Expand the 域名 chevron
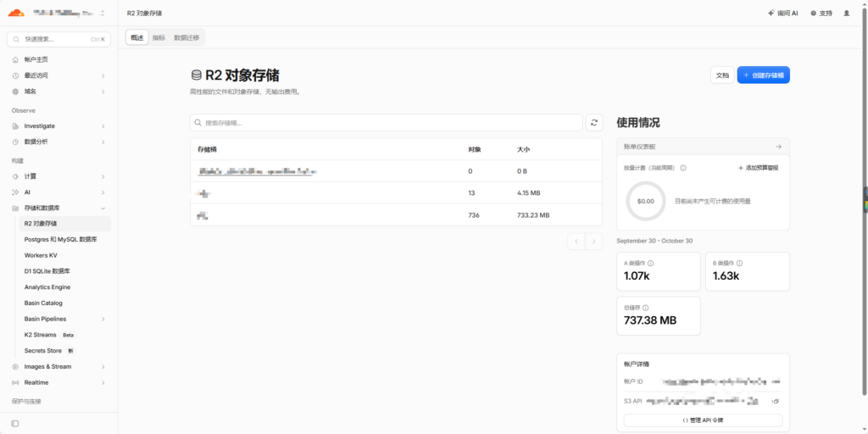This screenshot has width=868, height=434. click(103, 92)
